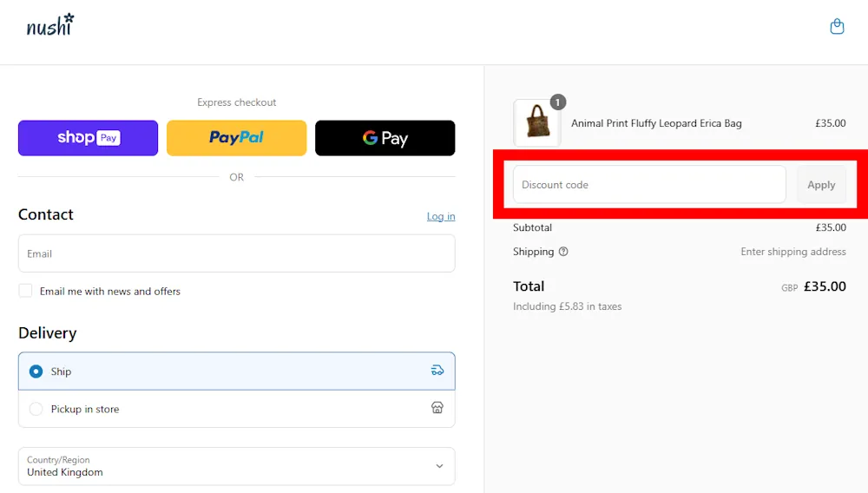This screenshot has height=493, width=868.
Task: Select the Ship delivery option
Action: tap(237, 371)
